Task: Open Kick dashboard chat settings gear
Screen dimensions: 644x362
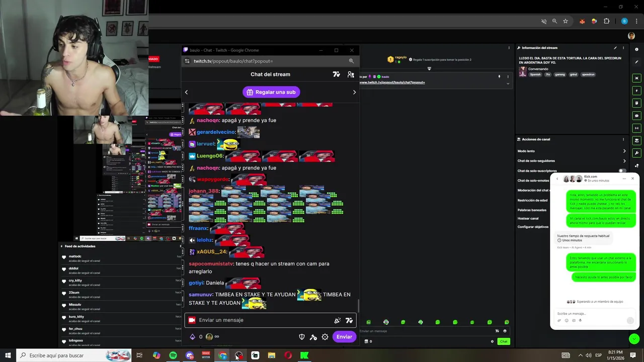Action: click(492, 341)
